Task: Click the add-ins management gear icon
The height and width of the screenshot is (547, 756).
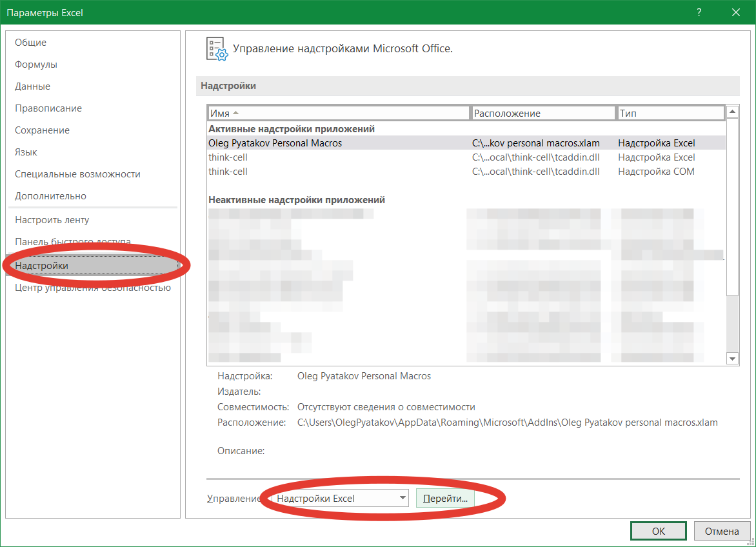Action: click(x=217, y=49)
